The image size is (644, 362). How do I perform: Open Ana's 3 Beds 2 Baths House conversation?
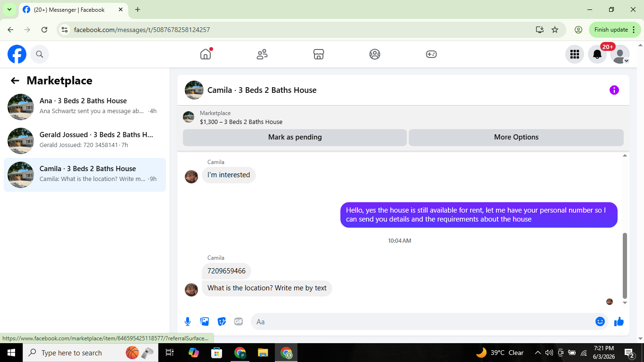[85, 107]
